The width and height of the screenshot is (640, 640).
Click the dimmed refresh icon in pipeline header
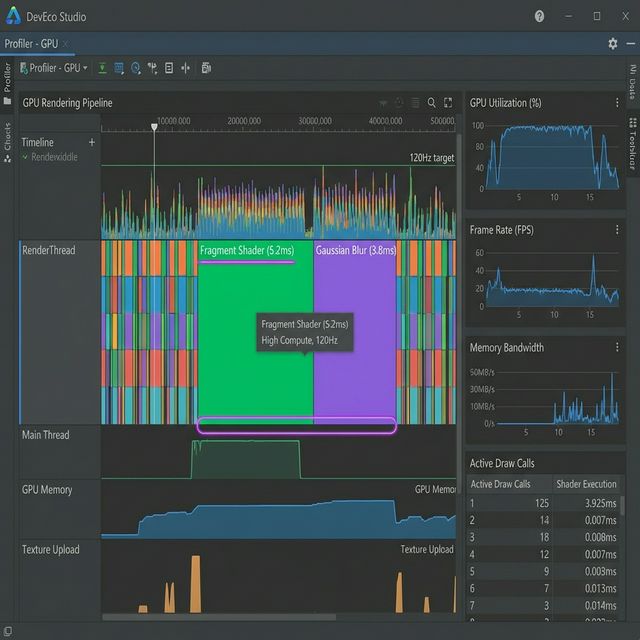click(399, 102)
